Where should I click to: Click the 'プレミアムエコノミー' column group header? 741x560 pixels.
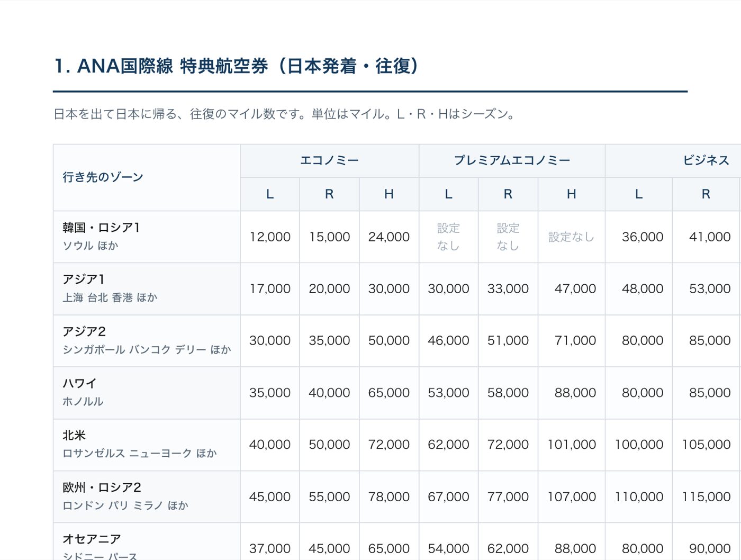pyautogui.click(x=512, y=160)
